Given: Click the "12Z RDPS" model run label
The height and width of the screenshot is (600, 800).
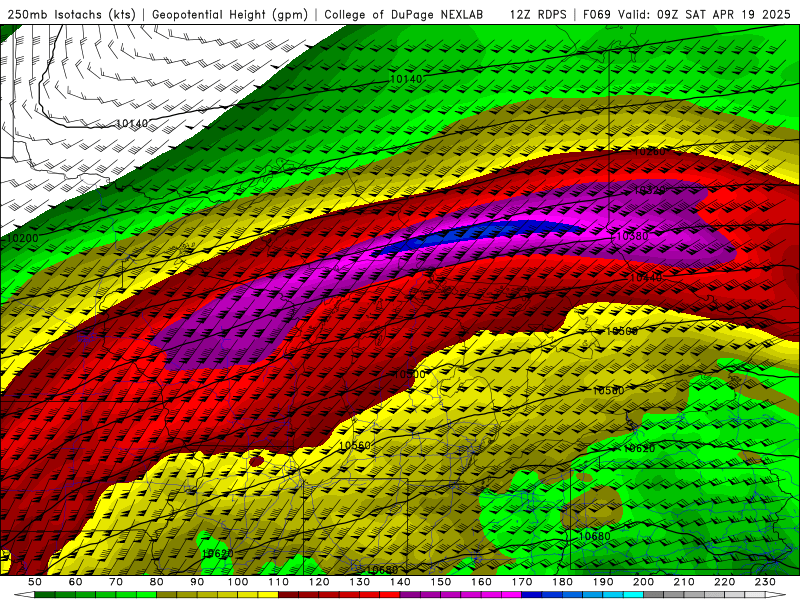Looking at the screenshot, I should [x=538, y=14].
